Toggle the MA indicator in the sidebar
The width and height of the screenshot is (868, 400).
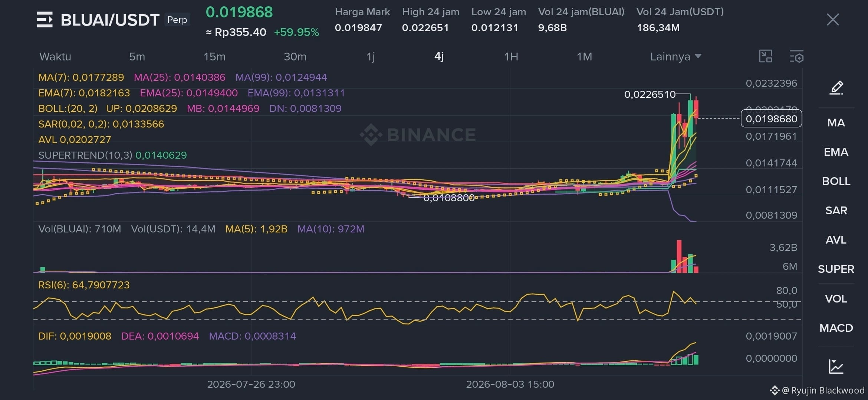coord(836,123)
